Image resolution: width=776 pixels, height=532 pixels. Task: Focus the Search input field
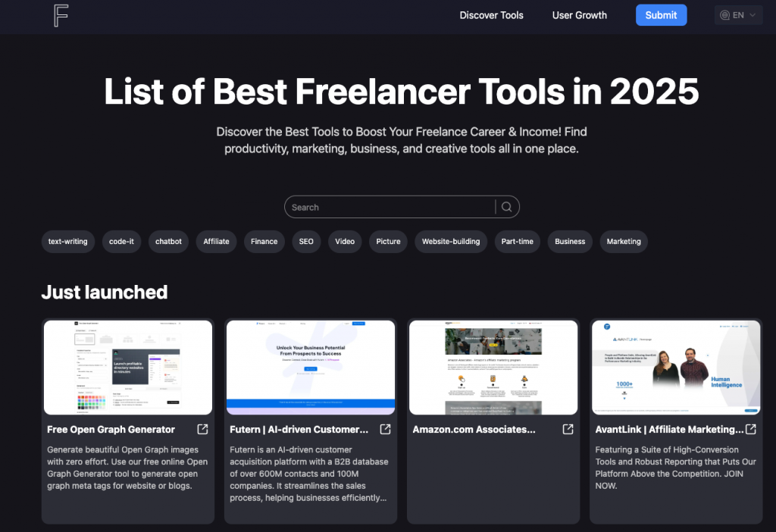391,207
